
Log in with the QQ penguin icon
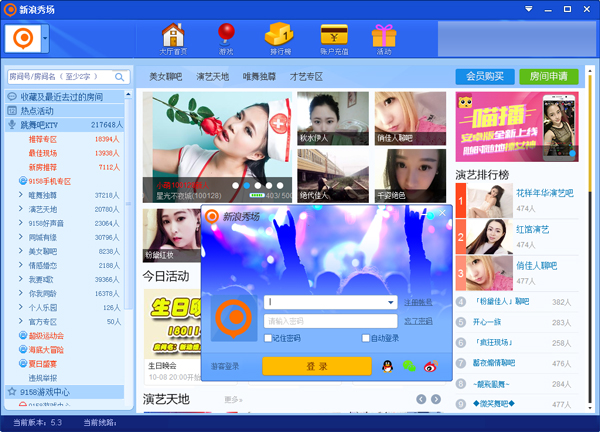388,366
